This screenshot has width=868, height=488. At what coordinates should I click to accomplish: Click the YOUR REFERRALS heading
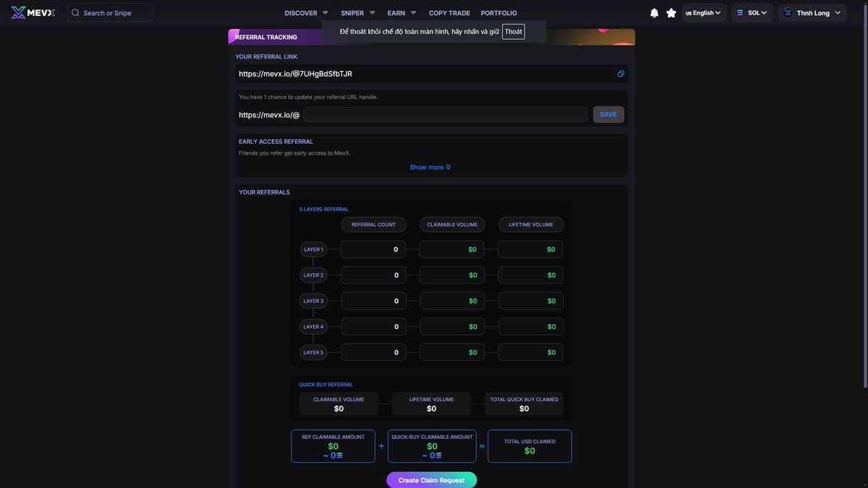click(265, 192)
